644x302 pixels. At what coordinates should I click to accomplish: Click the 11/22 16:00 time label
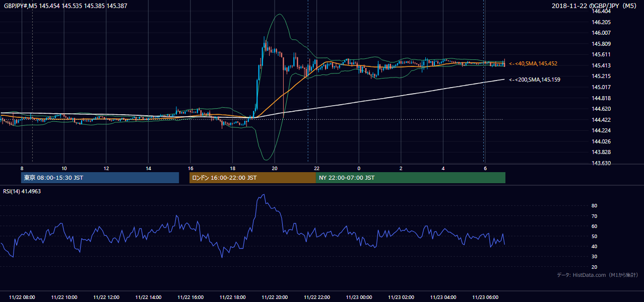tap(190, 297)
